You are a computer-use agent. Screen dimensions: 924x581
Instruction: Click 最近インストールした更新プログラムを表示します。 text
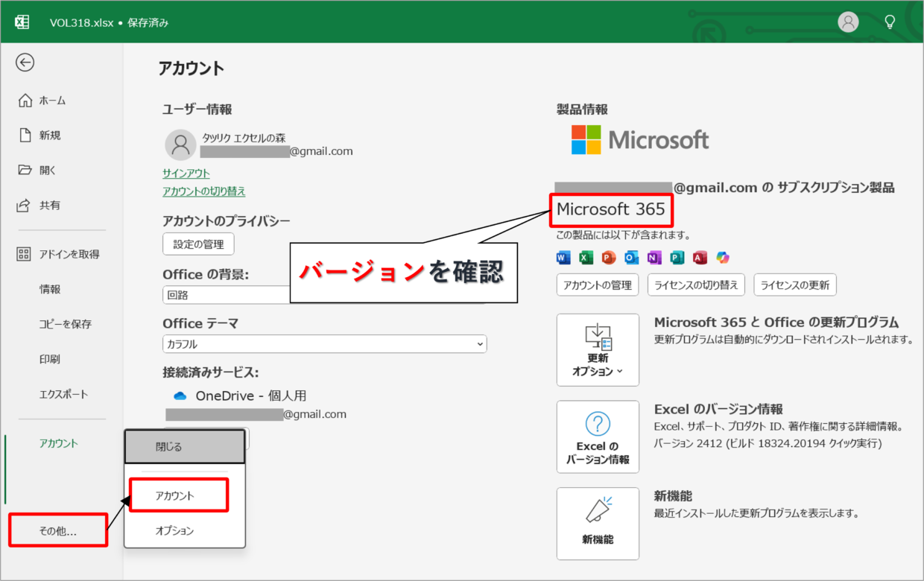coord(757,513)
